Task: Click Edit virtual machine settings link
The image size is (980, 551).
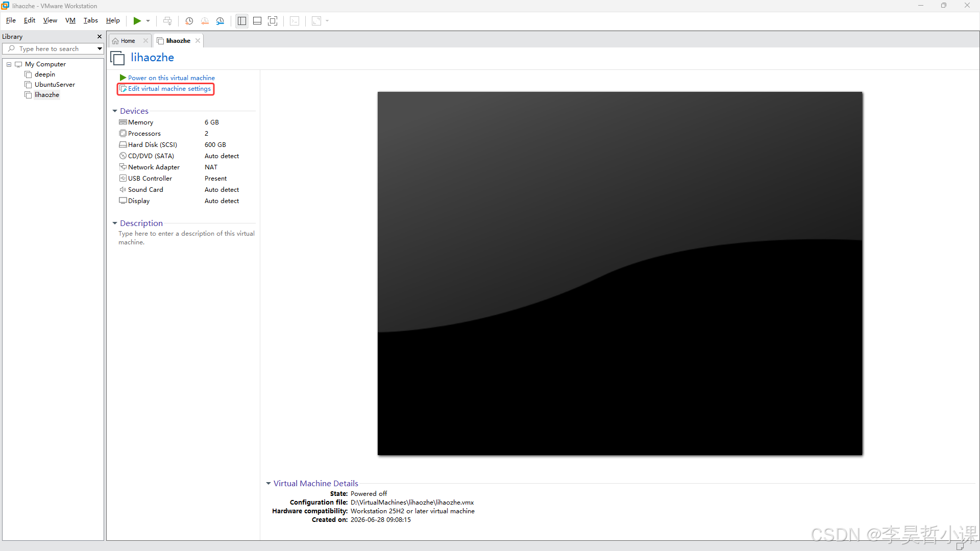Action: point(169,89)
